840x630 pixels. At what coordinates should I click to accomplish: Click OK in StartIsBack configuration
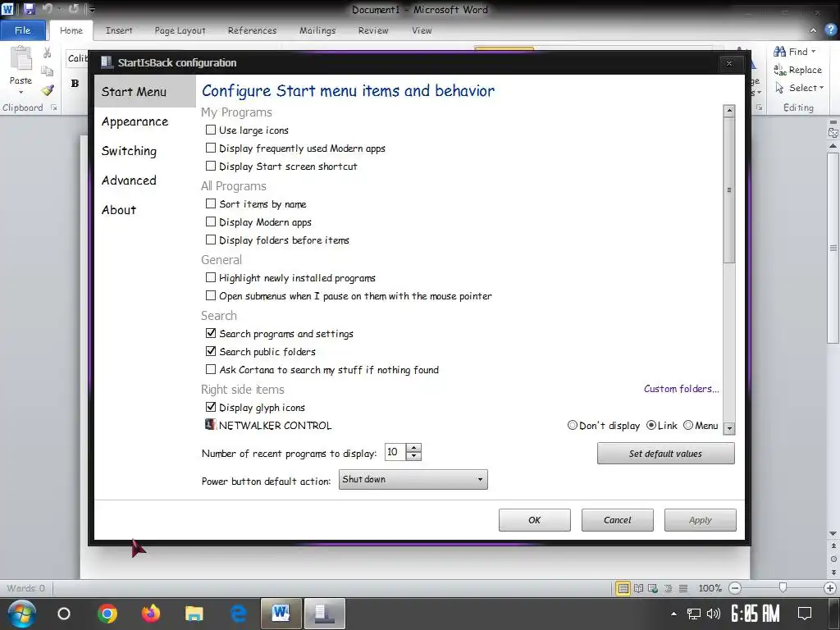tap(535, 520)
